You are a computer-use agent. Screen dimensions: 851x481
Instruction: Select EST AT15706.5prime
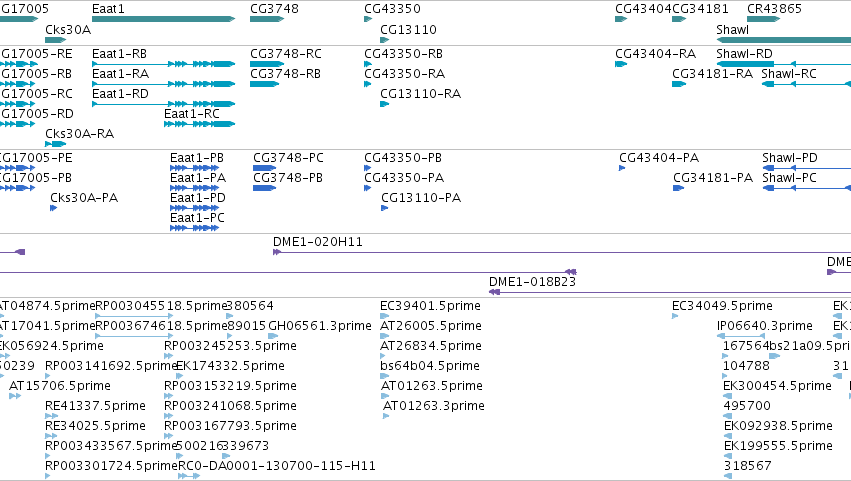(60, 387)
